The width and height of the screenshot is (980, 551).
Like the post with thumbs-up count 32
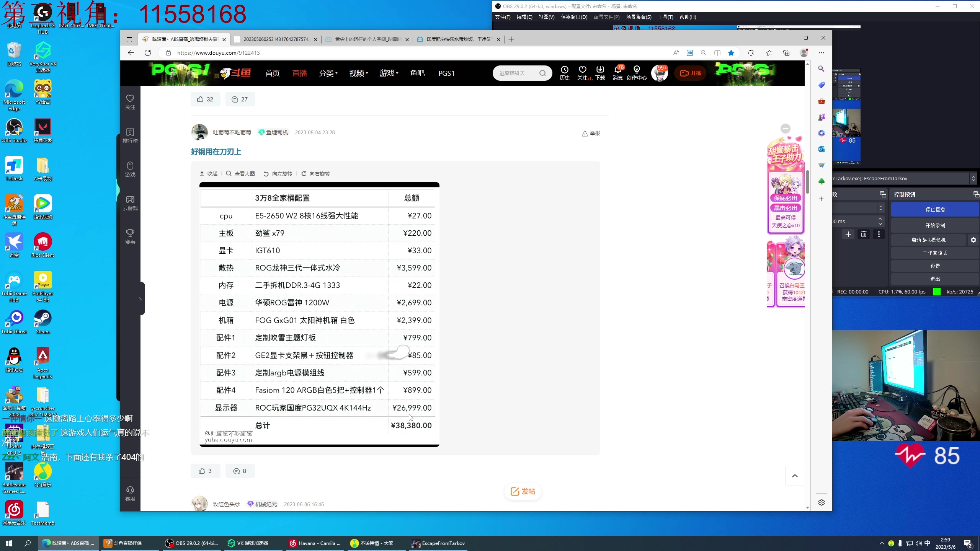coord(205,99)
